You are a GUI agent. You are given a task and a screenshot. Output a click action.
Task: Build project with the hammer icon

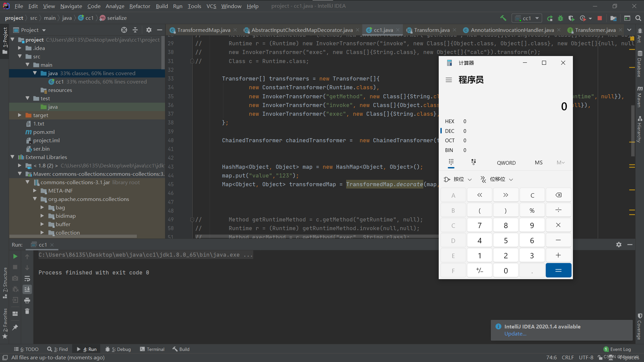[503, 18]
